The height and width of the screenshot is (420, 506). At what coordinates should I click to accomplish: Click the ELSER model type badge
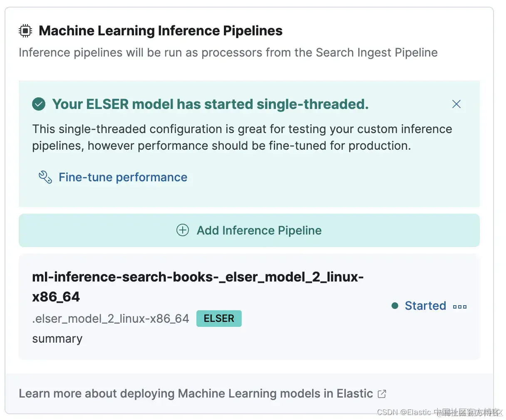click(x=219, y=319)
